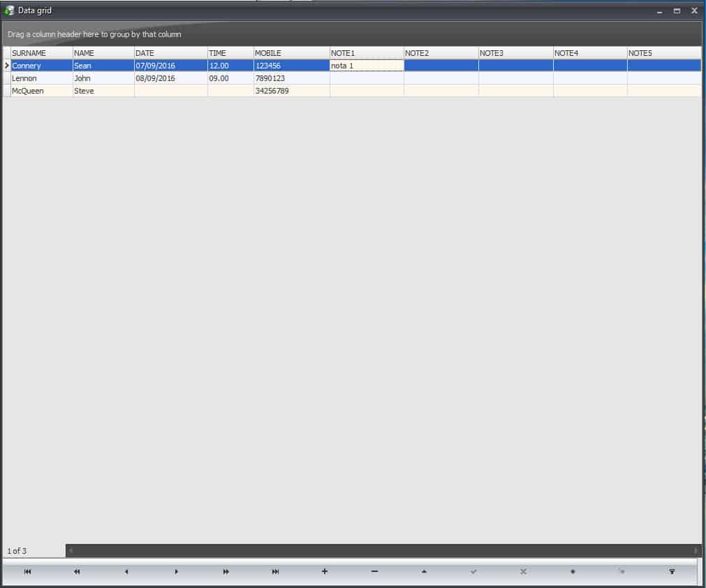Advance to the next record
Screen dimensions: 706x588
(176, 572)
